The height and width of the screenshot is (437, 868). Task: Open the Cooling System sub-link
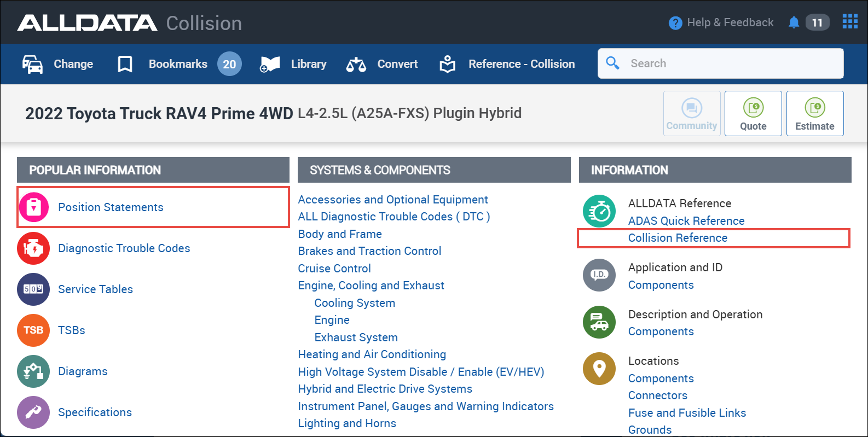(x=355, y=303)
